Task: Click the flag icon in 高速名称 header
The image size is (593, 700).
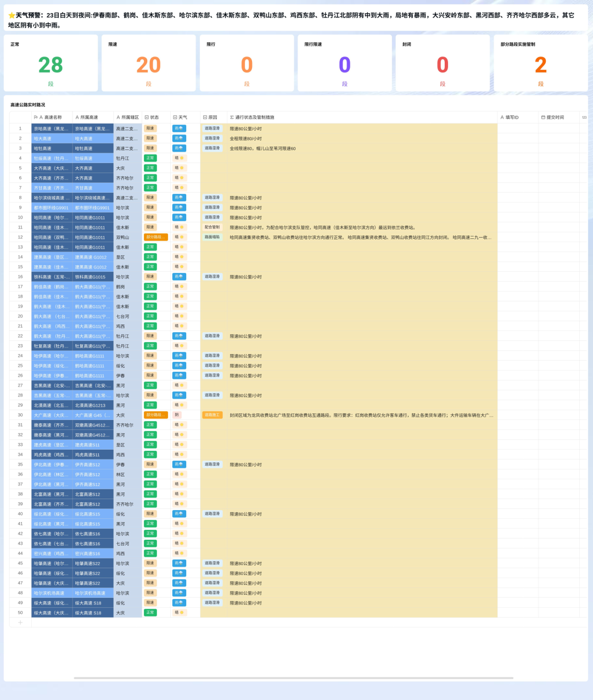Action: point(36,117)
